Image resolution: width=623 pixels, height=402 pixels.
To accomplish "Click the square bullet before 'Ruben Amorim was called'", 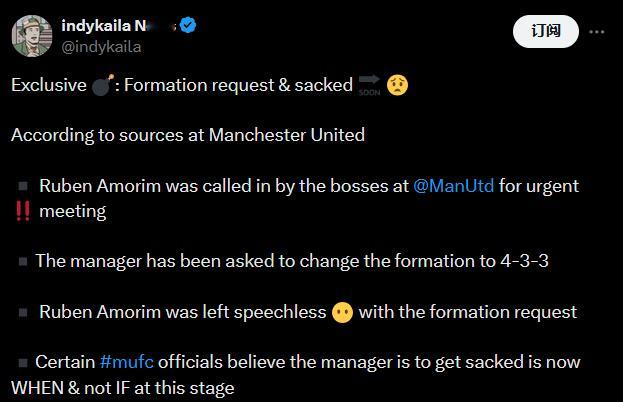I will tap(23, 186).
